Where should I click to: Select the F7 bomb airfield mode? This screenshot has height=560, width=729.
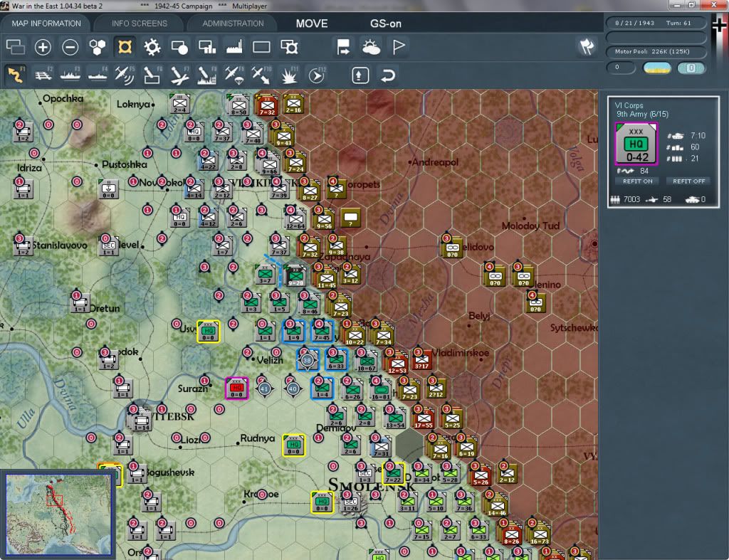coord(179,75)
